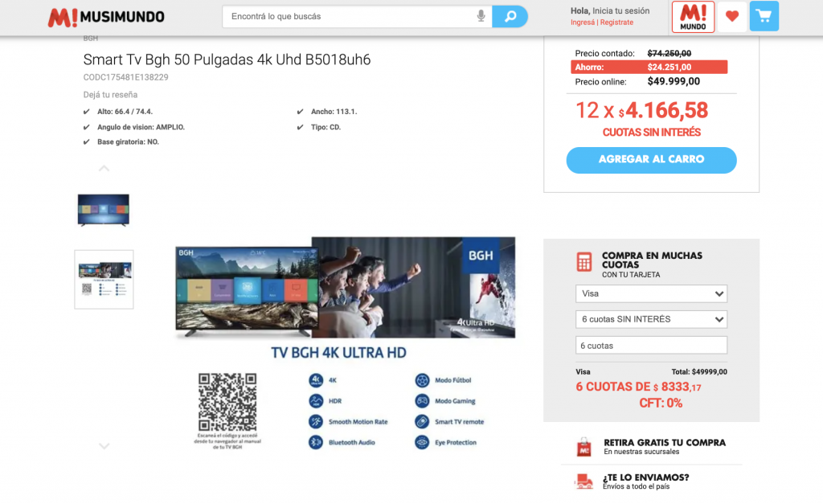Click the Total: $49999,00 text
This screenshot has height=504, width=823.
coord(699,371)
